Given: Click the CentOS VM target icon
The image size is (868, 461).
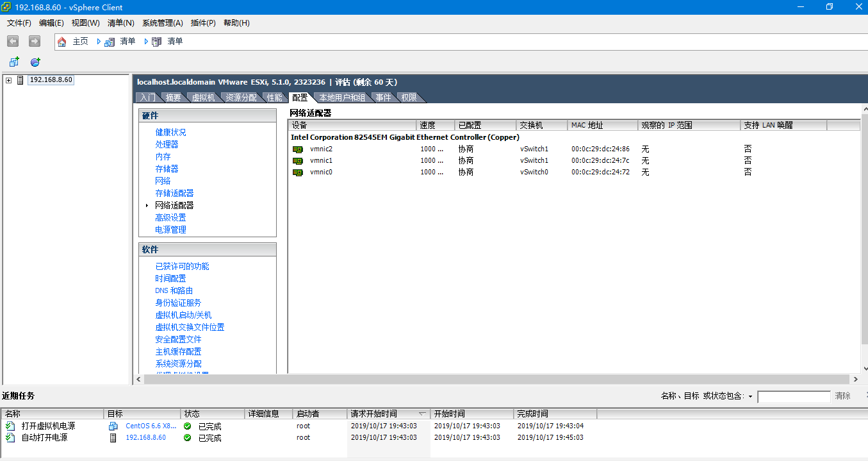Looking at the screenshot, I should point(113,426).
